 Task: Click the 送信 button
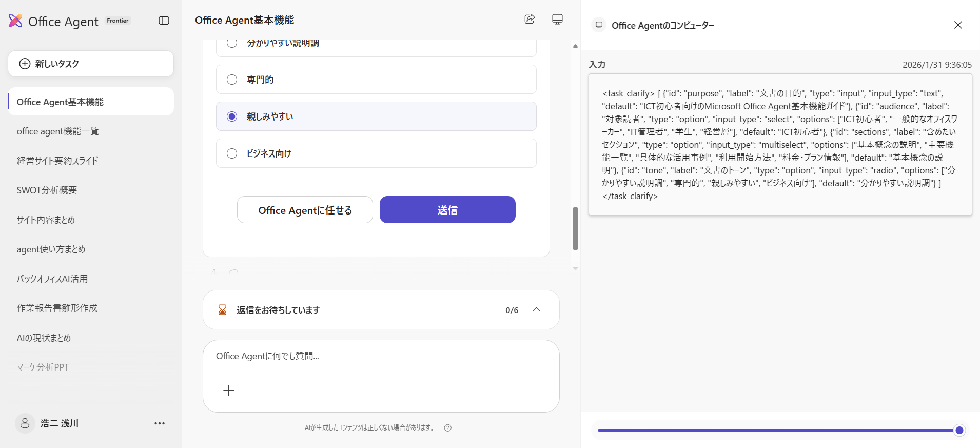[447, 210]
